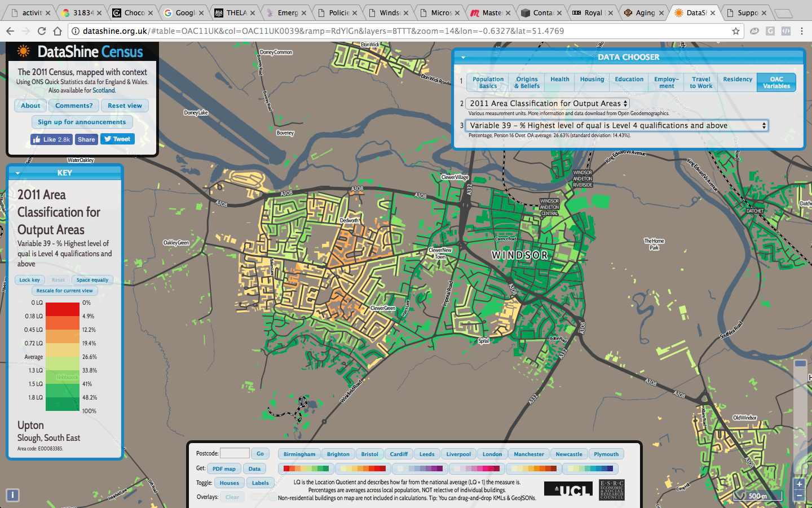Click the Twitter Tweet button
Viewport: 812px width, 508px height.
click(117, 139)
